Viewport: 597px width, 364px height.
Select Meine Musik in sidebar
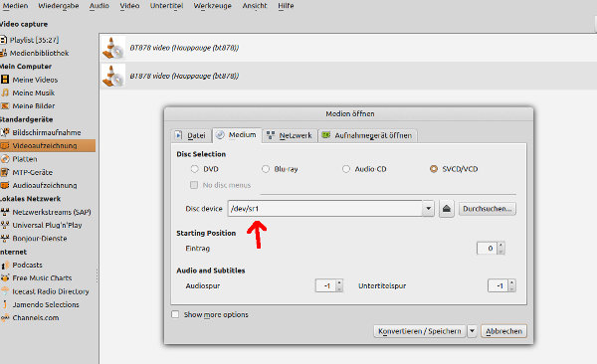pyautogui.click(x=28, y=92)
